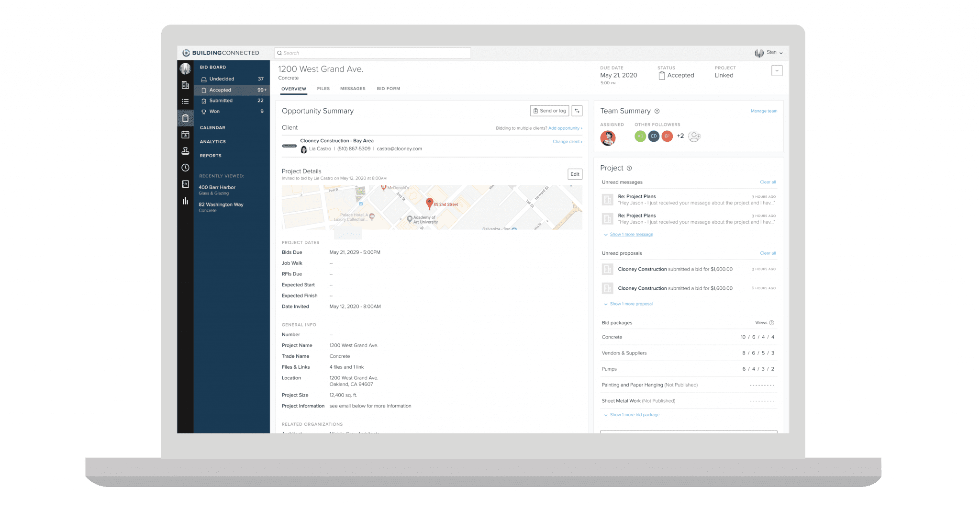Select Submitted in the Bid Board
980x511 pixels.
tap(232, 101)
